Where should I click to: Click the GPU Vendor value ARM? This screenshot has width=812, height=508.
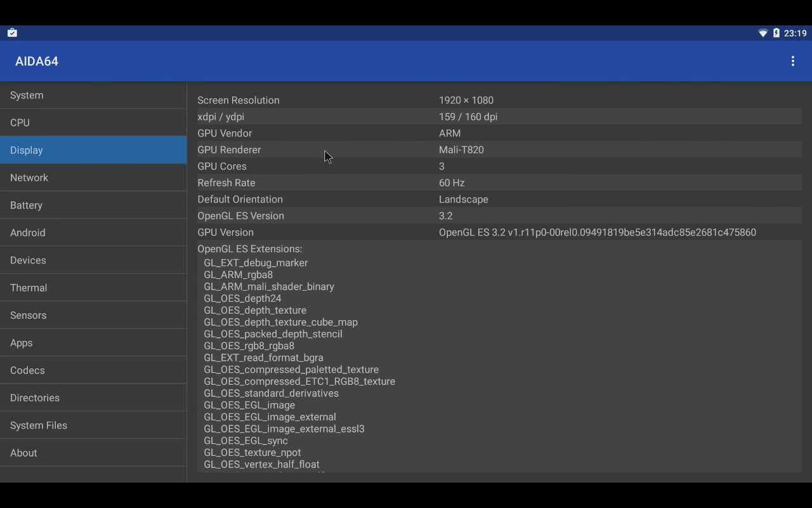pyautogui.click(x=450, y=133)
